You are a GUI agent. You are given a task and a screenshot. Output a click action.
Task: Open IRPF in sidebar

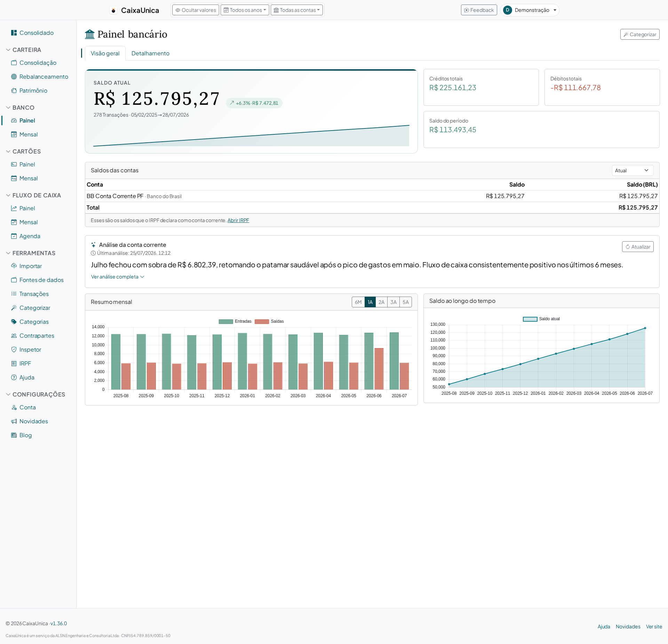click(x=25, y=363)
